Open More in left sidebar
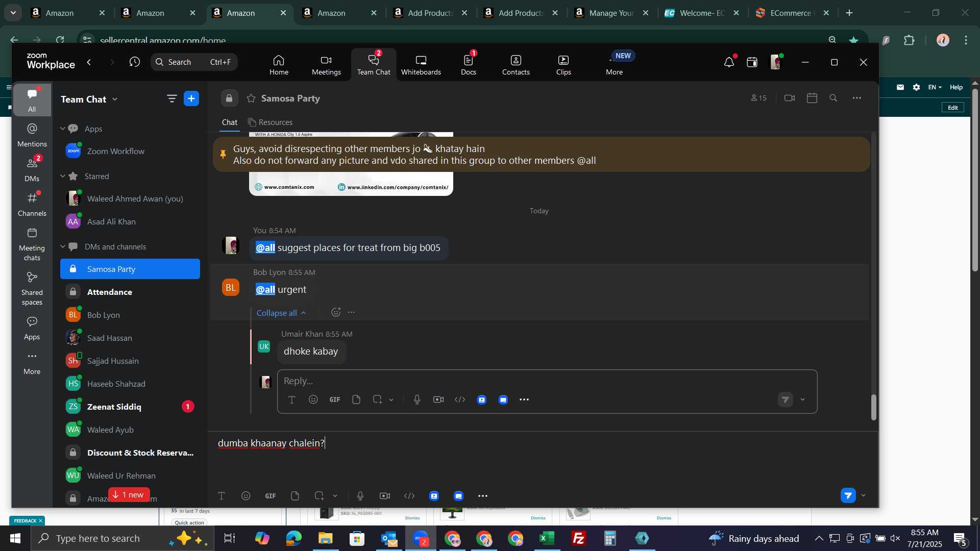Screen dimensions: 980x551 point(32,363)
